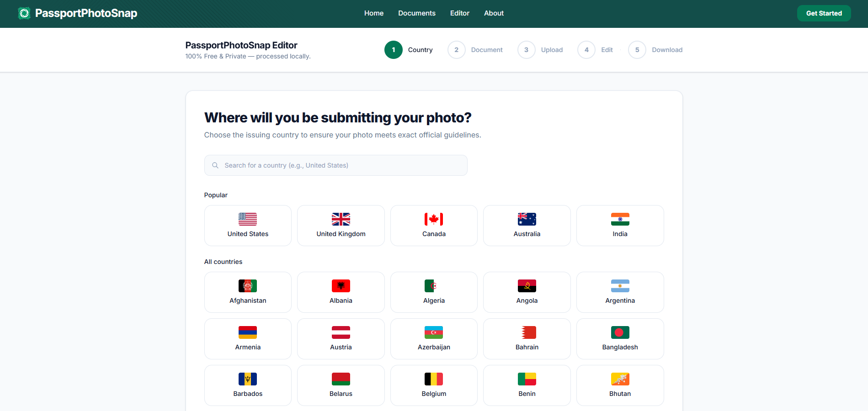Choose the United Kingdom flag
The image size is (868, 411).
[x=341, y=219]
